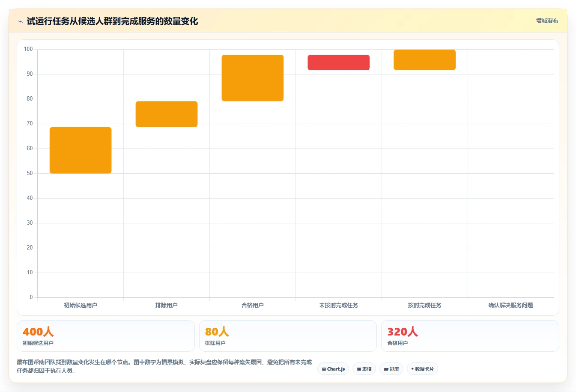Click the footnote paragraph starting with 瀑布图帮助团队
This screenshot has width=576, height=392.
[164, 366]
